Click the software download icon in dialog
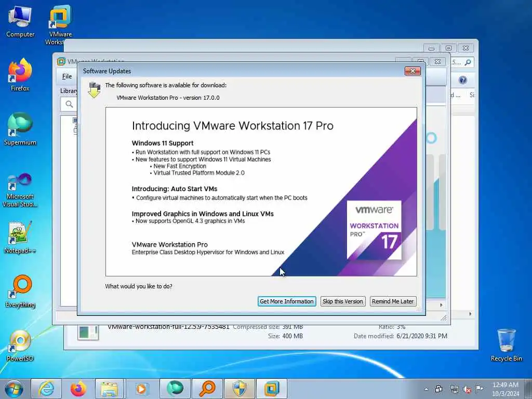This screenshot has width=532, height=399. tap(95, 90)
